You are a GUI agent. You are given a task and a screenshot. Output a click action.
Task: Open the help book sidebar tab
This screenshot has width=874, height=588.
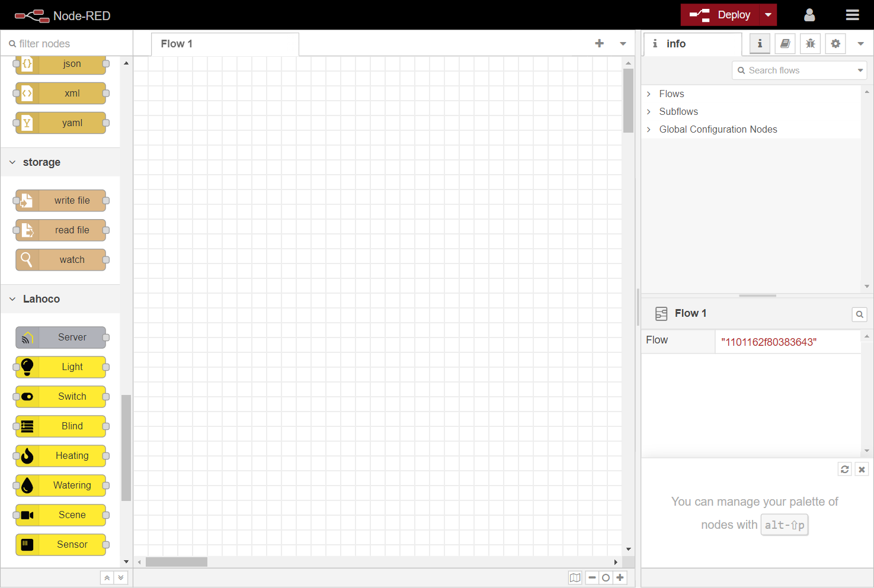(x=785, y=44)
